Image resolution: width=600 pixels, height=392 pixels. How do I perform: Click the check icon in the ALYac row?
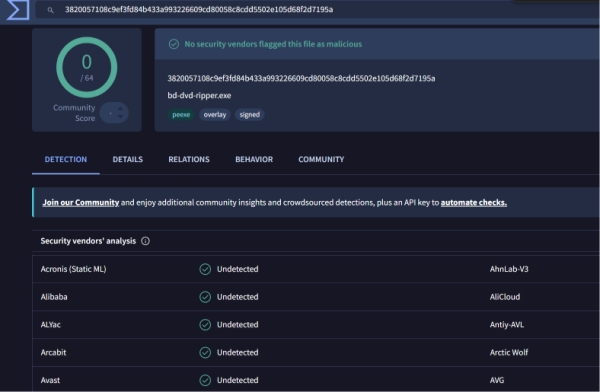205,325
